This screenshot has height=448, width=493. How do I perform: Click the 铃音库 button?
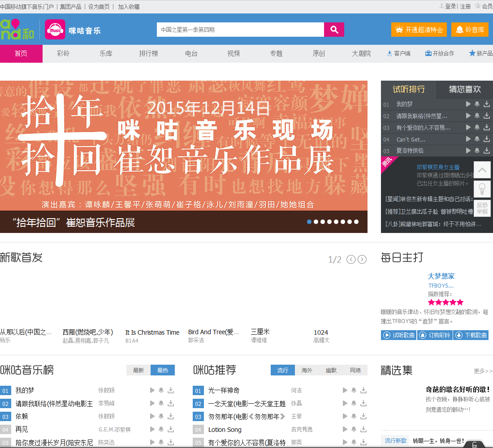470,30
